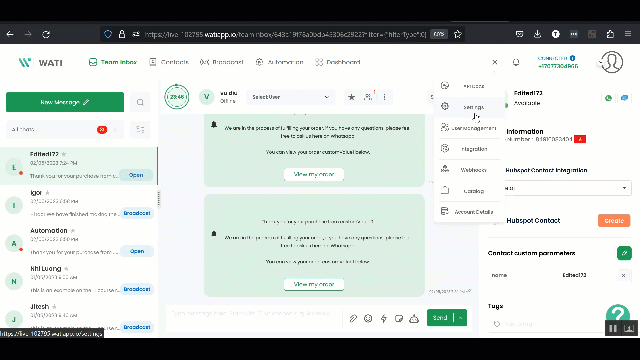Close the more-options menu with the X icon

point(495,62)
